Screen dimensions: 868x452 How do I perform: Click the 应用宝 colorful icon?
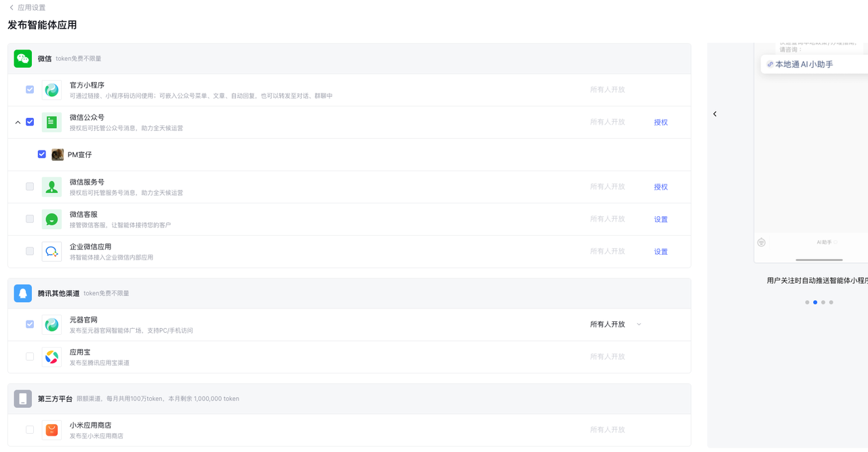pyautogui.click(x=52, y=356)
